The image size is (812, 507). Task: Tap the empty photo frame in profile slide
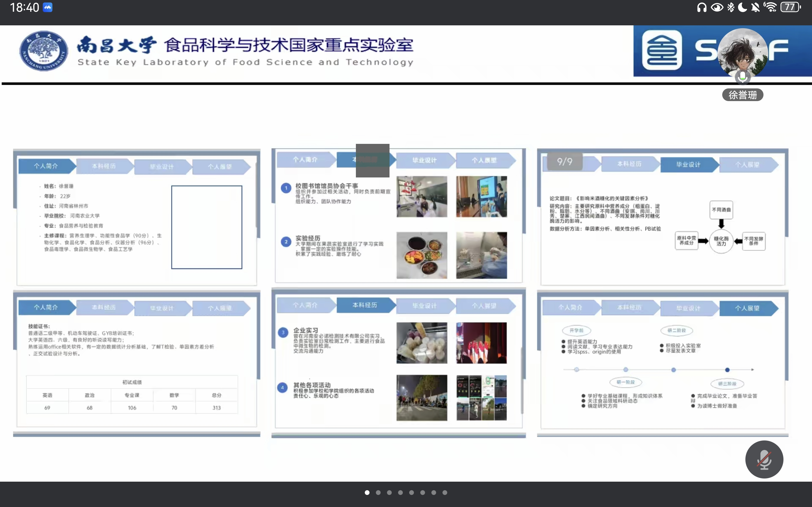pyautogui.click(x=206, y=227)
